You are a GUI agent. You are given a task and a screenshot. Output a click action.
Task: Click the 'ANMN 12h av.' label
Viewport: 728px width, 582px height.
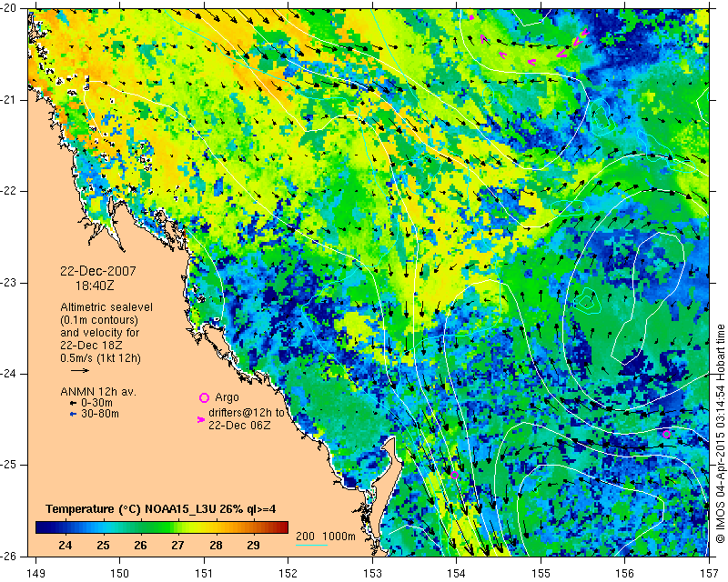(98, 392)
